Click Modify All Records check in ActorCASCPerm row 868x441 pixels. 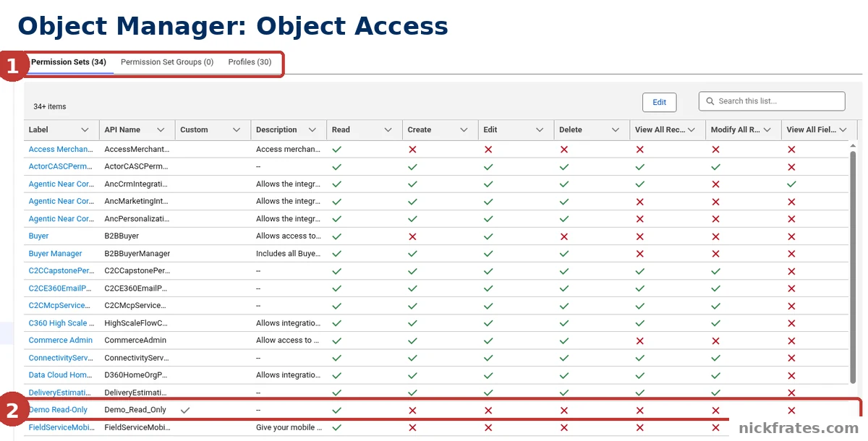pos(715,167)
